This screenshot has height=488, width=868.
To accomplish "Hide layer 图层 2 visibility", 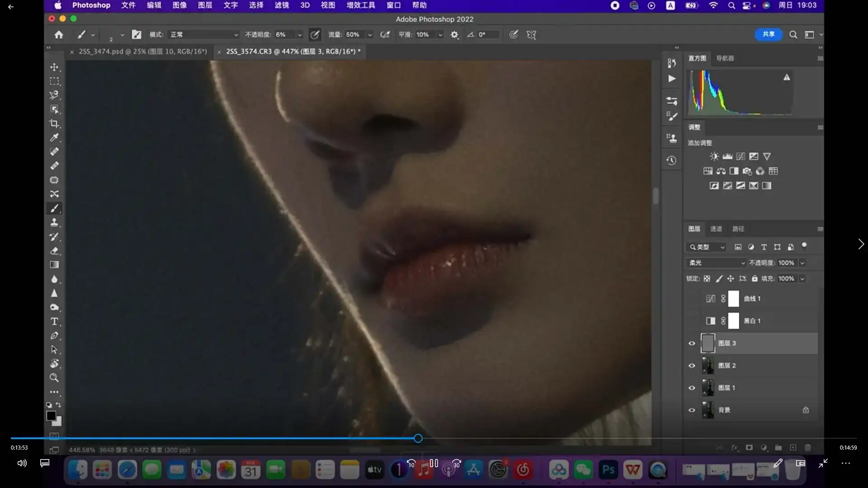I will [x=692, y=366].
